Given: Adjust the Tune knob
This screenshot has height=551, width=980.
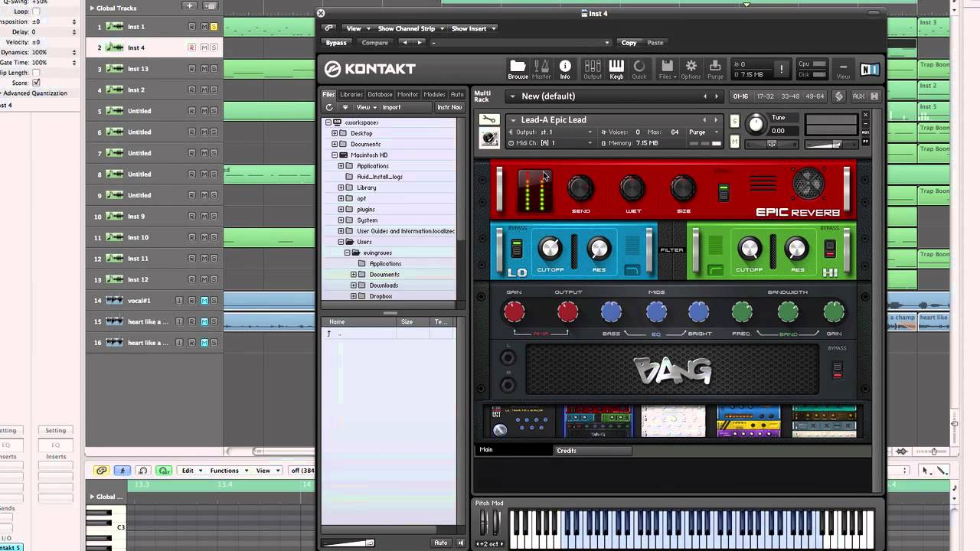Looking at the screenshot, I should [x=756, y=124].
